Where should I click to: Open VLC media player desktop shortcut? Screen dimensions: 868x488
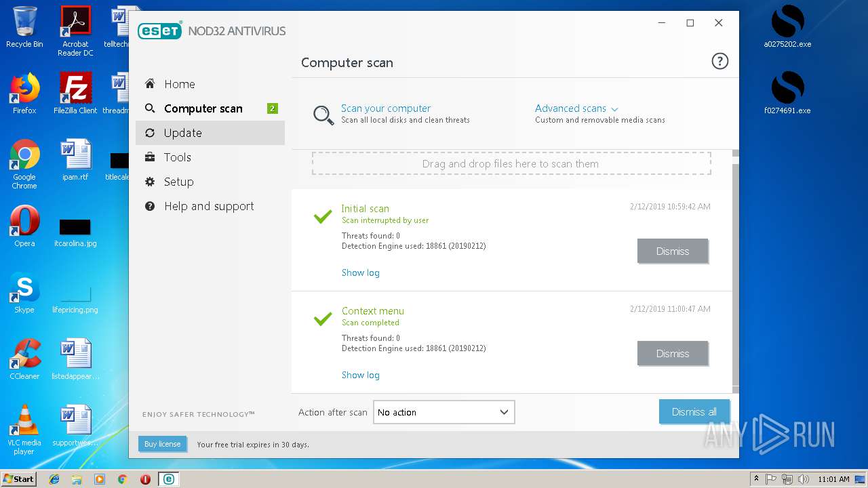pos(24,430)
